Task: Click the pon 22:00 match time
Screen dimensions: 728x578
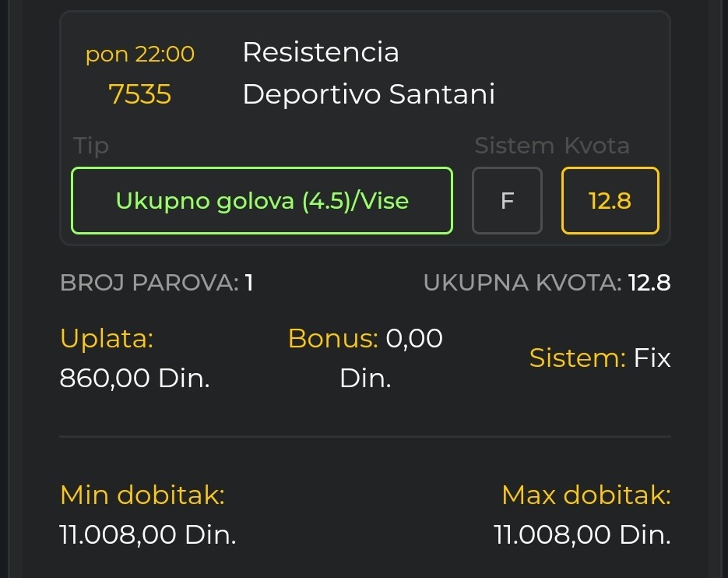Action: coord(139,55)
